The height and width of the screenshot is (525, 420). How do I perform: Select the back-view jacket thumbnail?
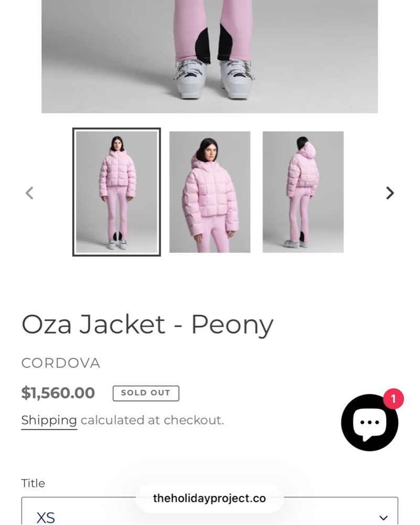pos(303,192)
